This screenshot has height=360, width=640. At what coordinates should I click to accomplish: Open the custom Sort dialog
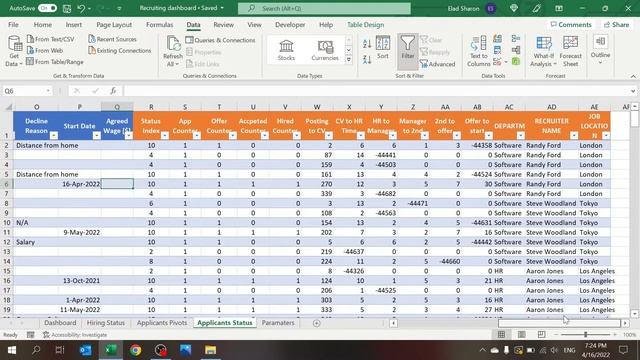[382, 48]
